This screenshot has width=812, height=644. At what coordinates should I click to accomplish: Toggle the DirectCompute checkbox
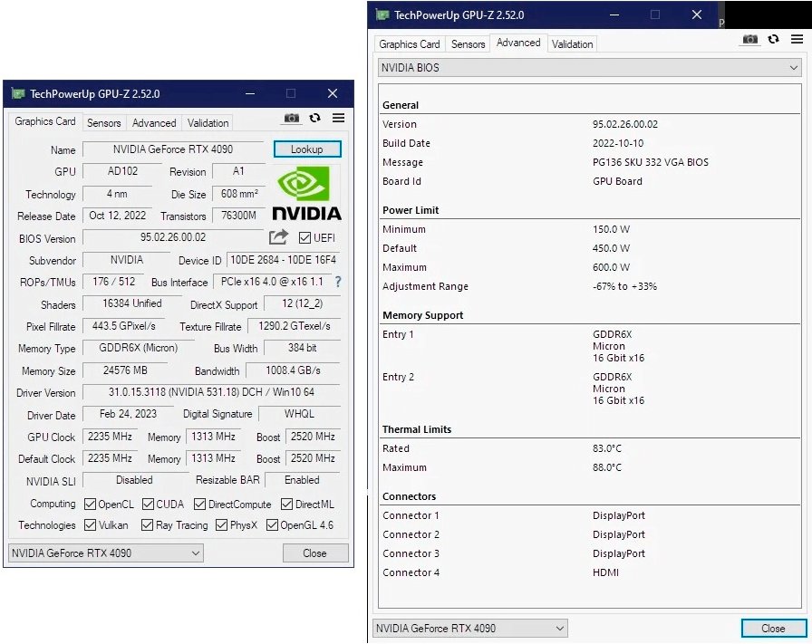point(200,505)
